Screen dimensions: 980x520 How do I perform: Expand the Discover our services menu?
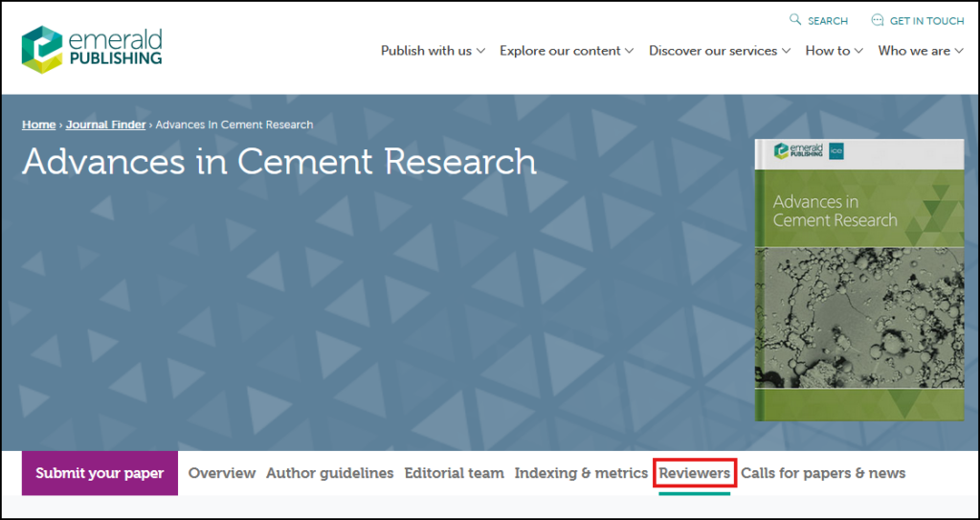[x=720, y=51]
